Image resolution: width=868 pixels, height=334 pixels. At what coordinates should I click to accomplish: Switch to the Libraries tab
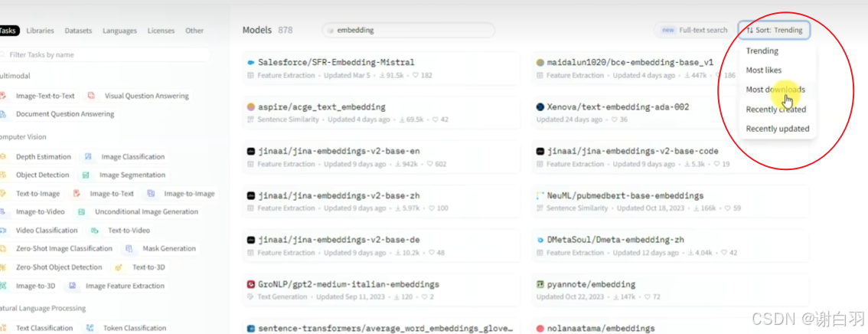(x=40, y=31)
